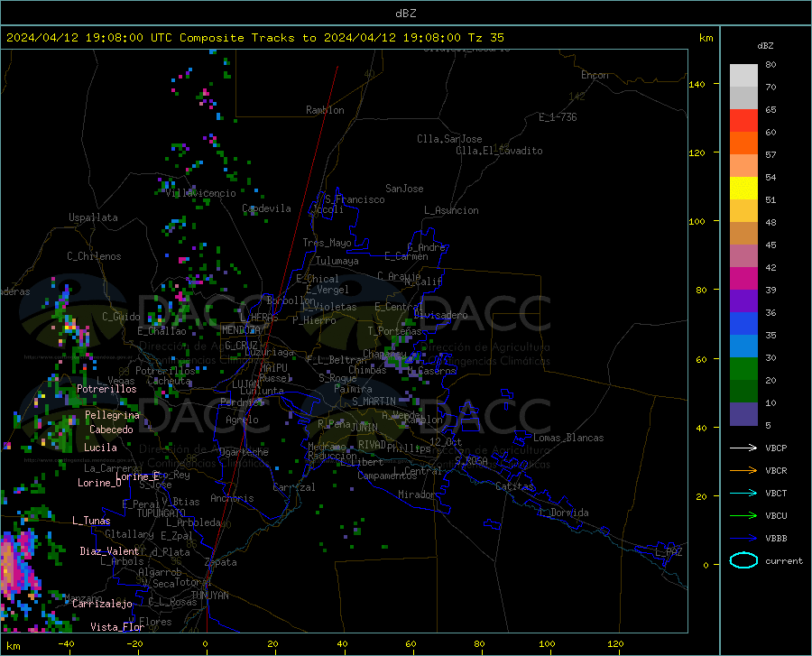Select the 35 dBZ blue color swatch
This screenshot has width=812, height=656.
[743, 324]
